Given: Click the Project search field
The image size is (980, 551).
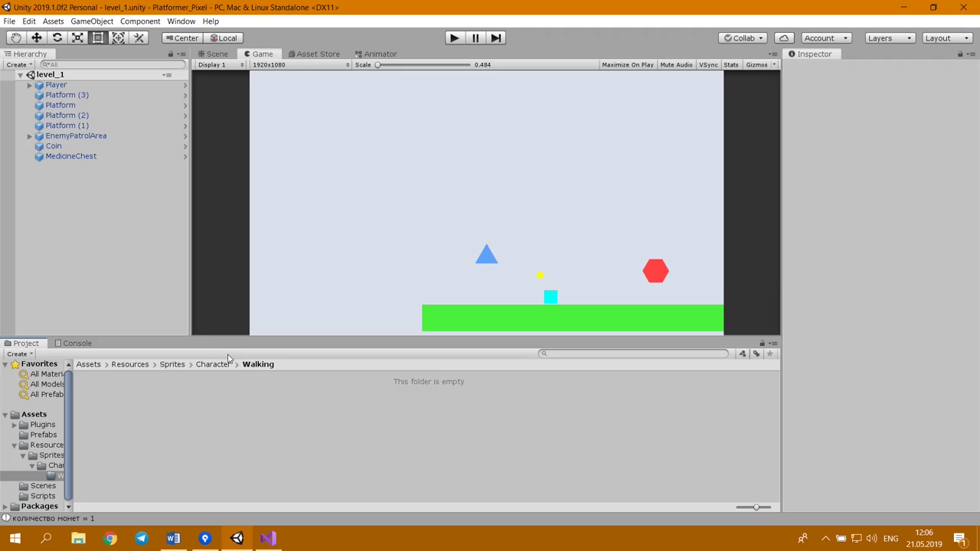Looking at the screenshot, I should click(x=634, y=354).
